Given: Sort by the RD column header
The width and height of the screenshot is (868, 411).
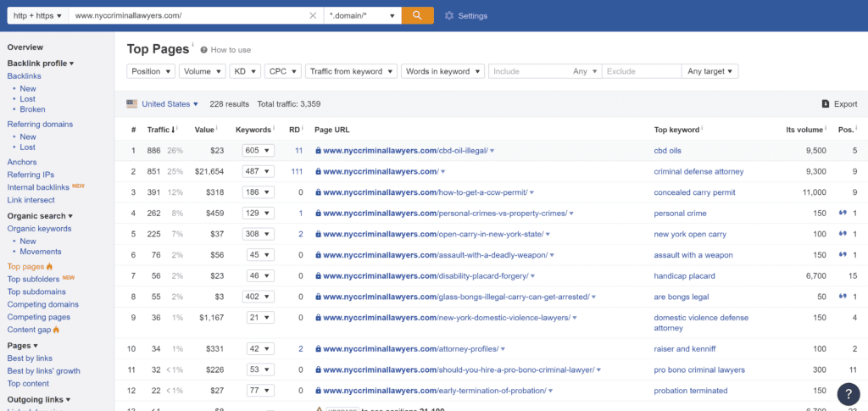Looking at the screenshot, I should [296, 130].
